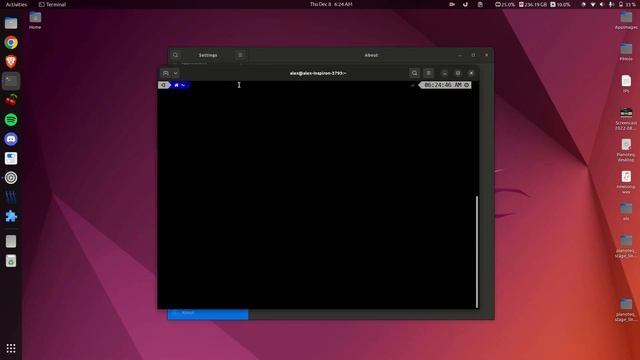Focus the Terminal icon in the dock
640x360 pixels.
(11, 81)
